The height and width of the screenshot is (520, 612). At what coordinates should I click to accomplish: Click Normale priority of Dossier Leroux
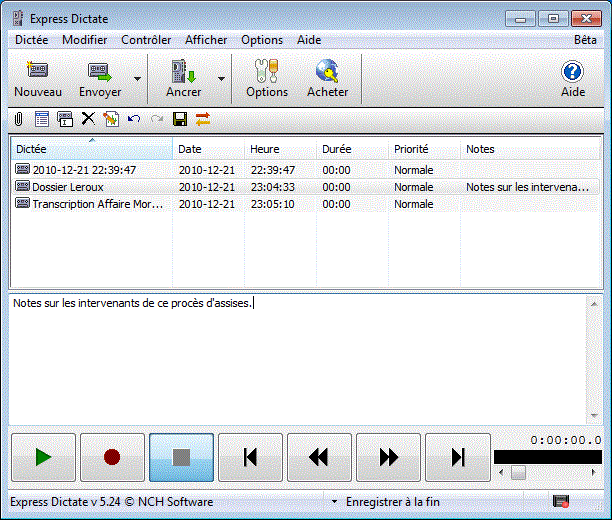point(413,187)
